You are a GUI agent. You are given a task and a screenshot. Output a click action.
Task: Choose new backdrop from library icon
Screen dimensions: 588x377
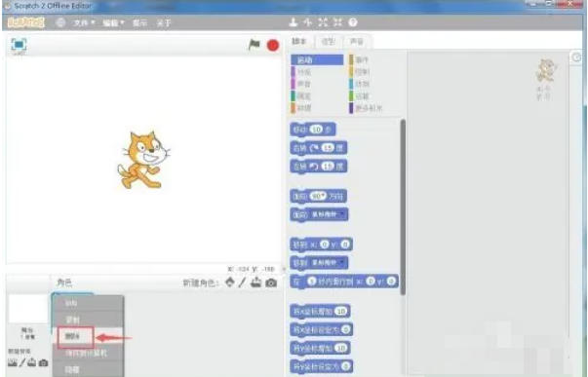coord(13,362)
